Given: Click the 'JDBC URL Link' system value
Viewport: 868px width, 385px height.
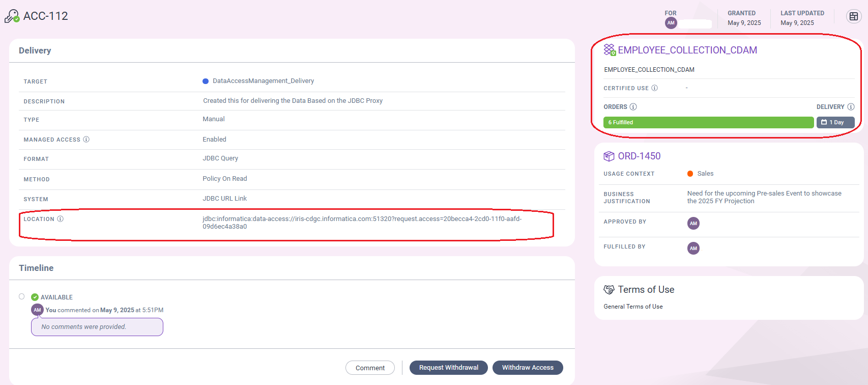Looking at the screenshot, I should pyautogui.click(x=225, y=199).
